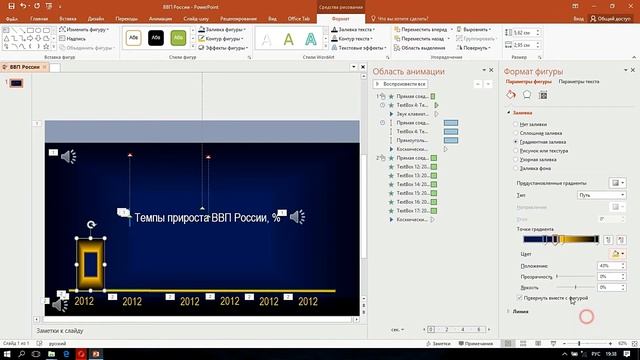Open preset gradients dropdown
This screenshot has width=640, height=360.
(617, 183)
